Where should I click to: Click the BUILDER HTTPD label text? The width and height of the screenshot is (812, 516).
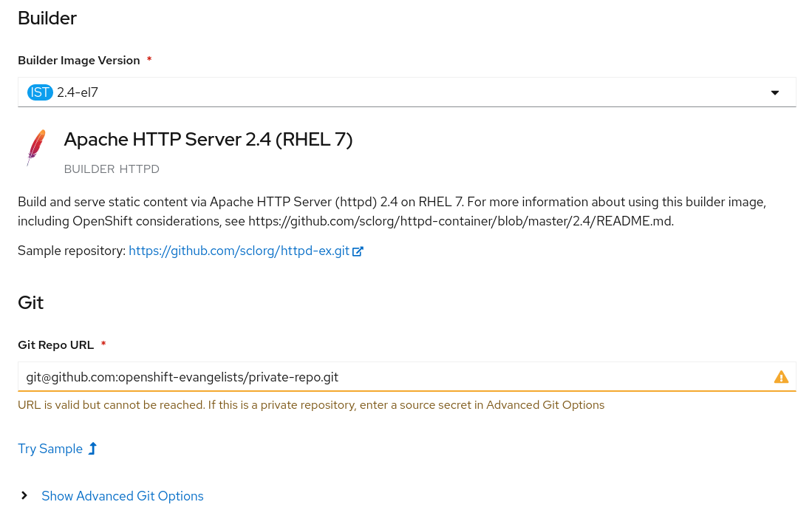(x=112, y=169)
